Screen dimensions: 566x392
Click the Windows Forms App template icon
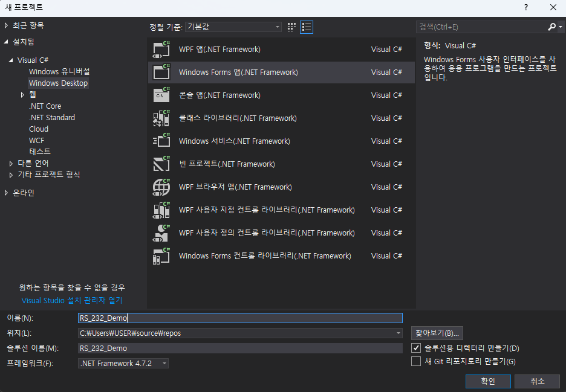point(161,72)
